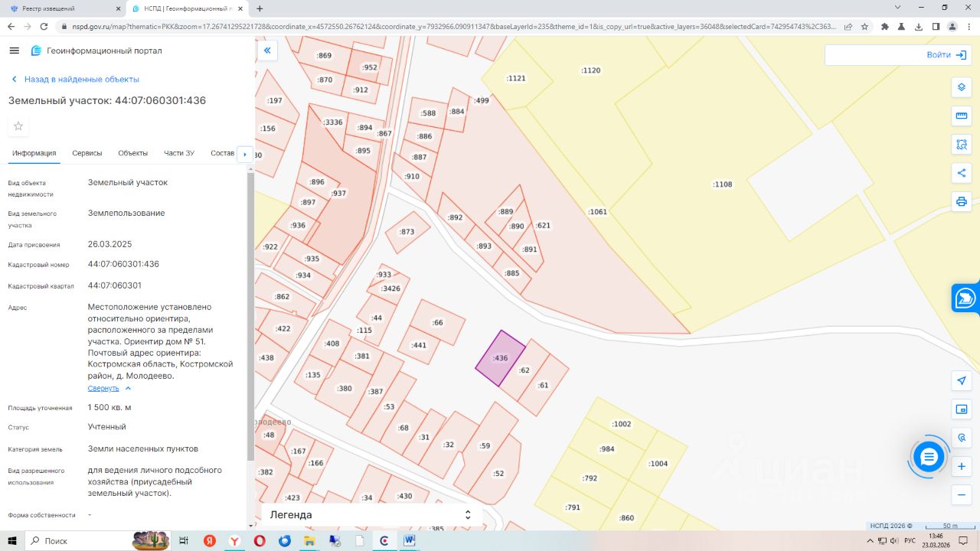980x551 pixels.
Task: Reload the page
Action: click(45, 26)
